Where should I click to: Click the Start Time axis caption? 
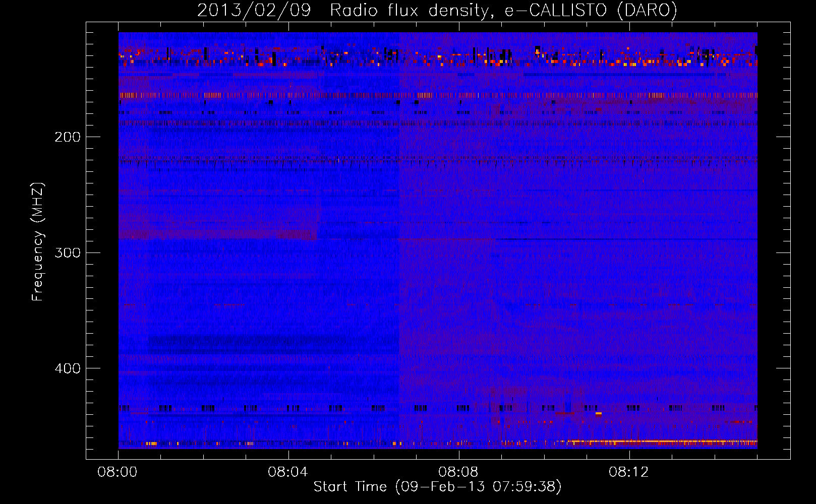[x=437, y=487]
